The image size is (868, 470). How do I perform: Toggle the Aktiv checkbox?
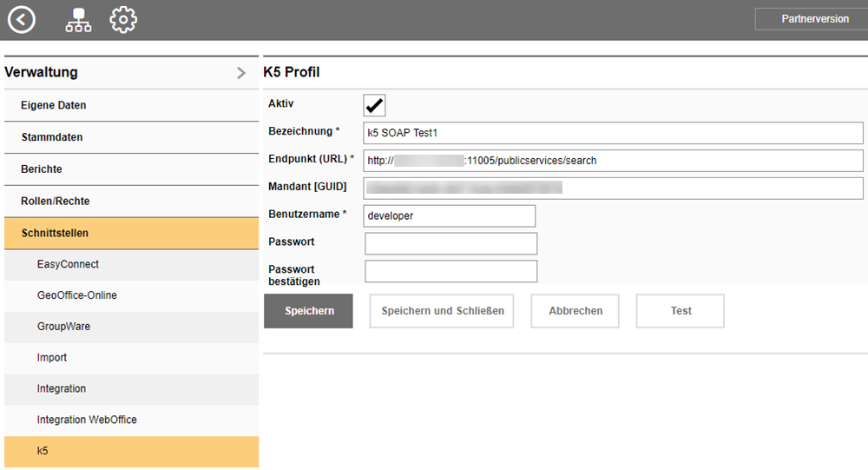[x=374, y=106]
